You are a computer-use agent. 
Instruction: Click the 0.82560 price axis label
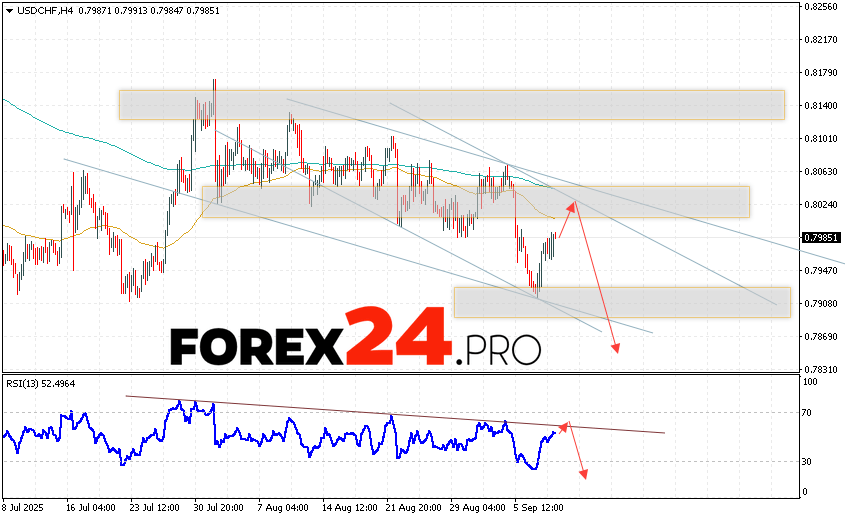click(821, 6)
